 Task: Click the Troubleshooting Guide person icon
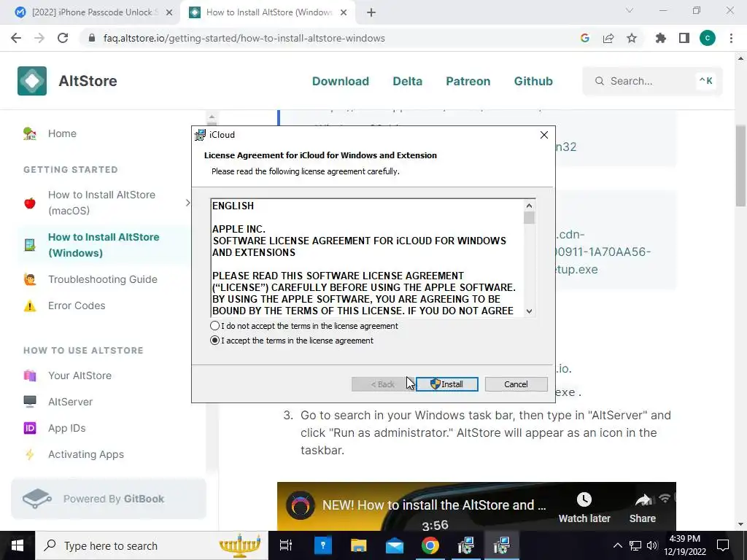click(x=29, y=279)
